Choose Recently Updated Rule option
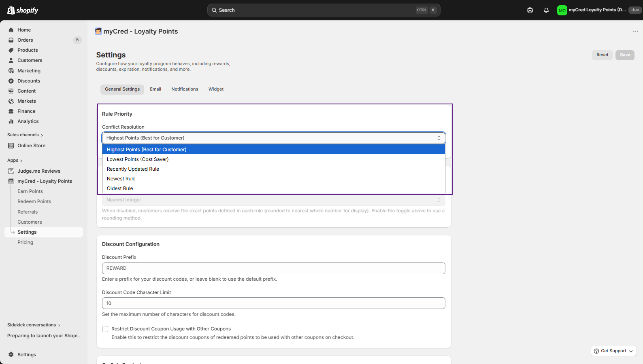Screen dimensions: 643x364 (133, 169)
